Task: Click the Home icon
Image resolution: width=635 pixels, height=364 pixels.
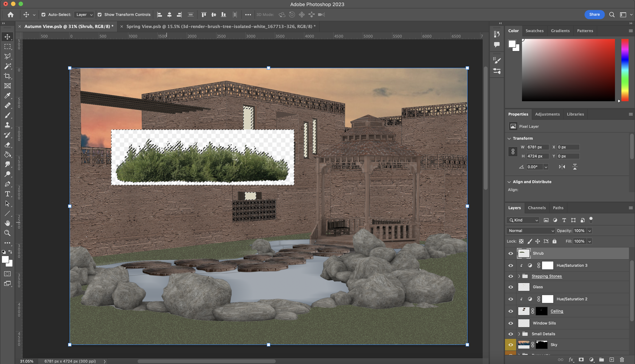Action: [10, 15]
